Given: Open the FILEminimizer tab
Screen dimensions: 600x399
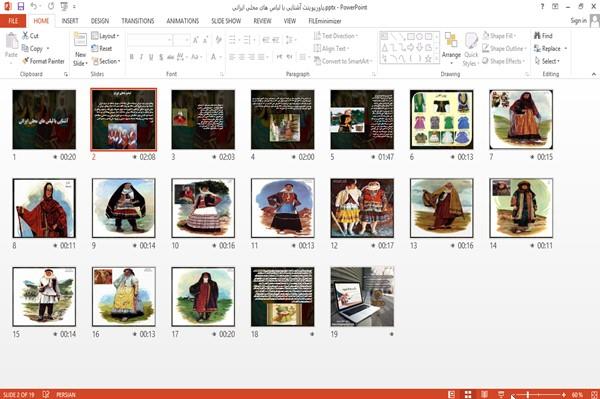Looking at the screenshot, I should [x=324, y=21].
